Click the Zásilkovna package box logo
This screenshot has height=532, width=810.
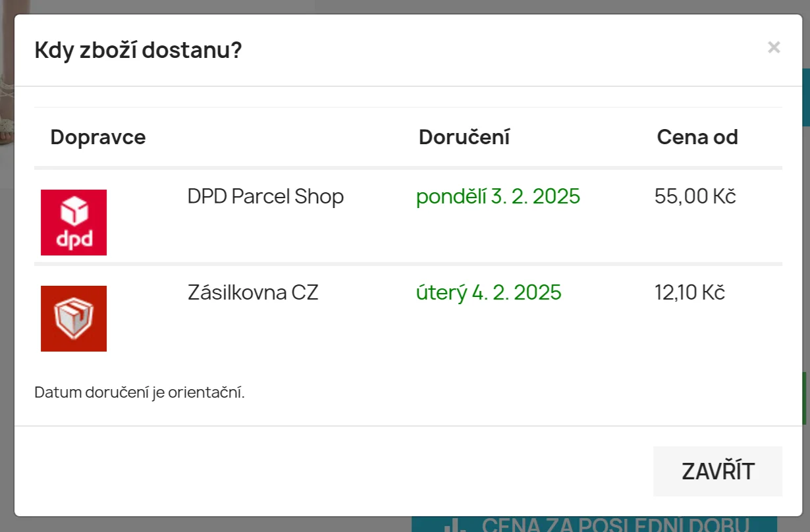point(74,319)
